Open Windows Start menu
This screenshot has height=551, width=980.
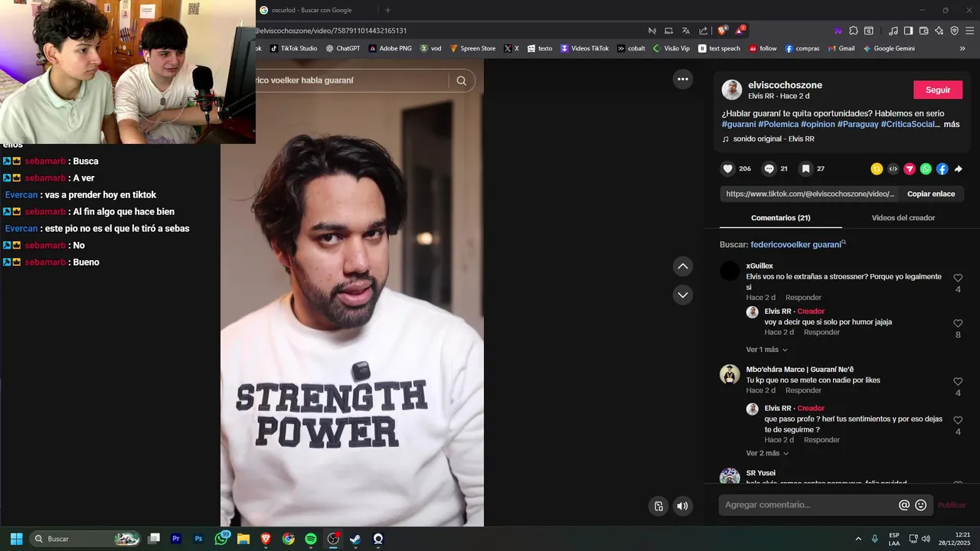point(16,539)
